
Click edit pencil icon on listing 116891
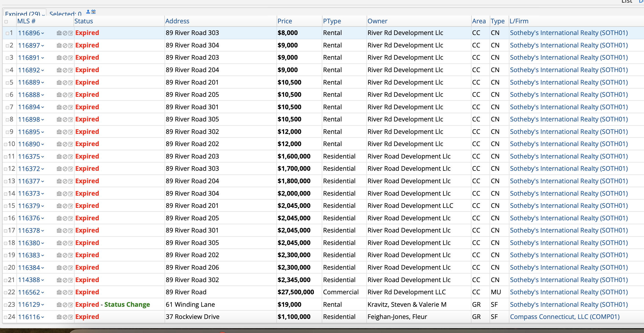click(71, 58)
